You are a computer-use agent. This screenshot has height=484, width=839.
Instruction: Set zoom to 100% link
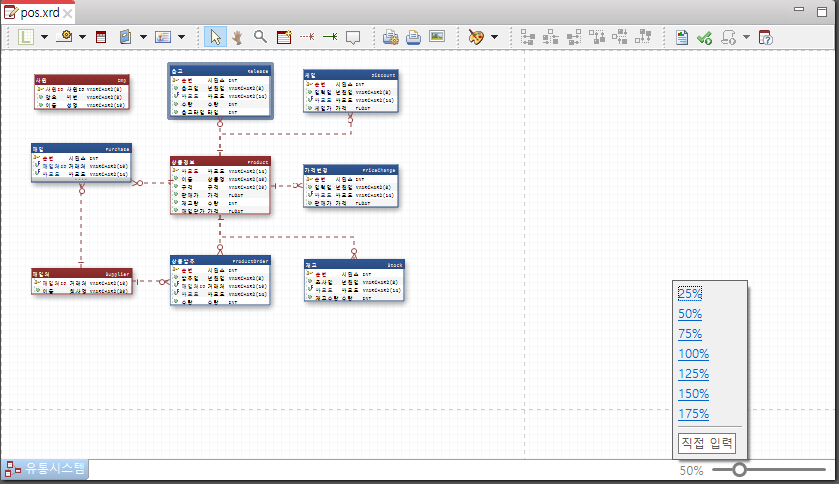693,354
